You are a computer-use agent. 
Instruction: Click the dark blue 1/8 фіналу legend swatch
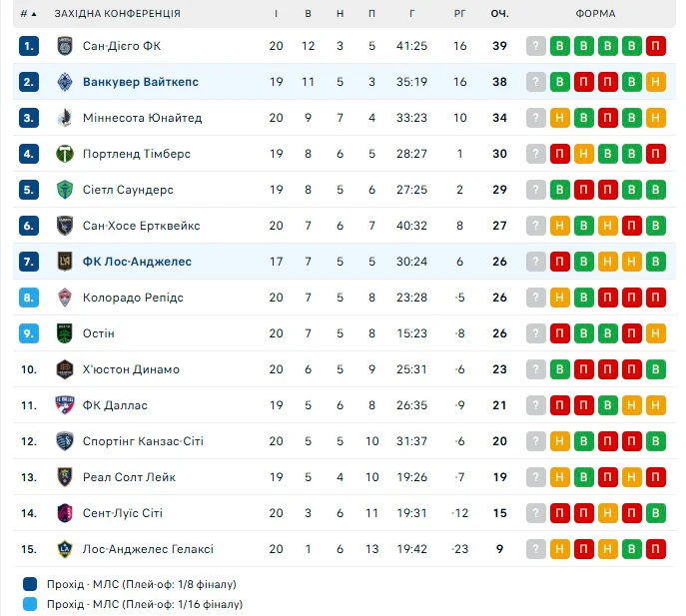click(x=28, y=584)
